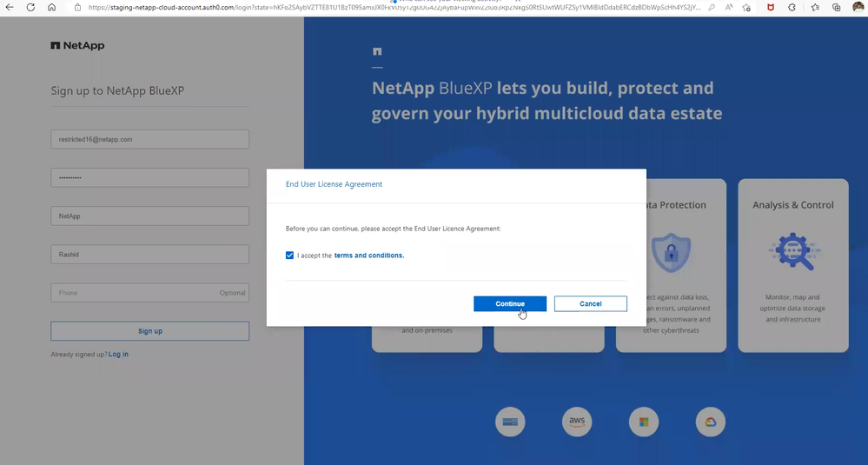Click the Analysis & Control gear icon
Screen dimensions: 868x465
(x=792, y=252)
